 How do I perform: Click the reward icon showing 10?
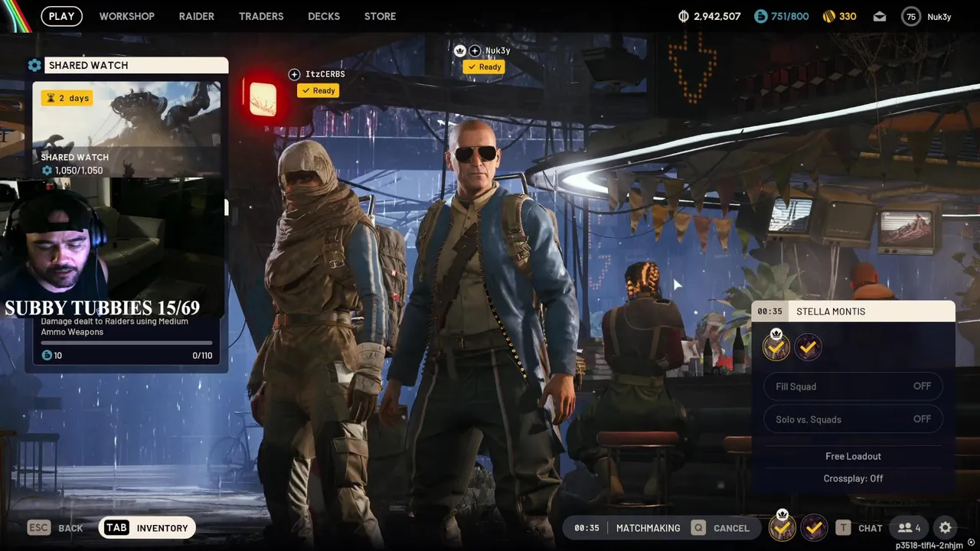pyautogui.click(x=47, y=356)
